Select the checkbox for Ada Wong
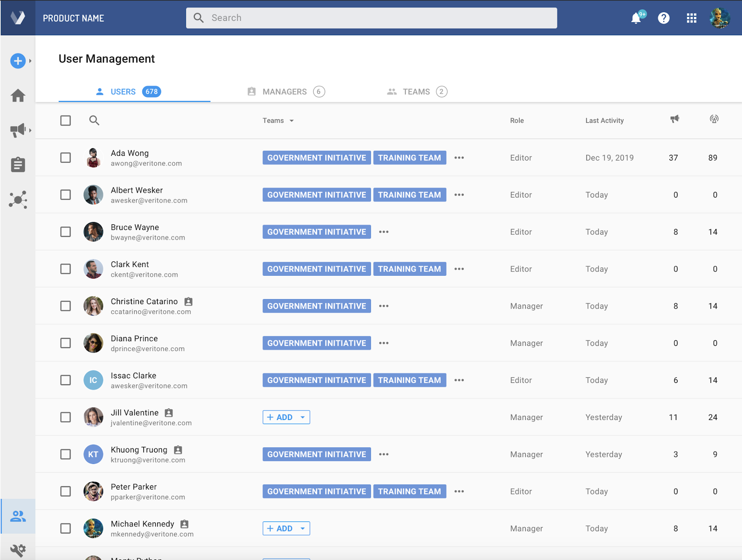 coord(66,158)
